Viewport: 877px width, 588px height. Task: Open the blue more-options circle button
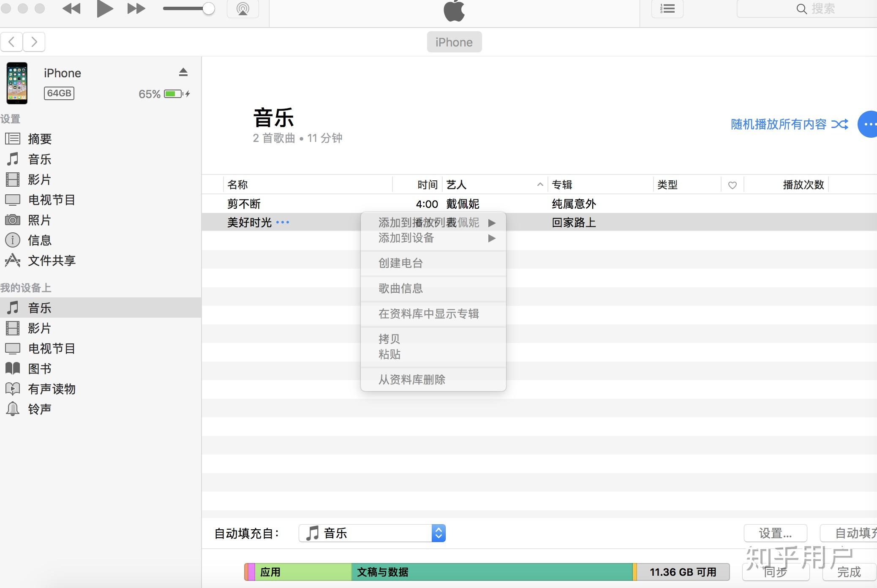868,124
